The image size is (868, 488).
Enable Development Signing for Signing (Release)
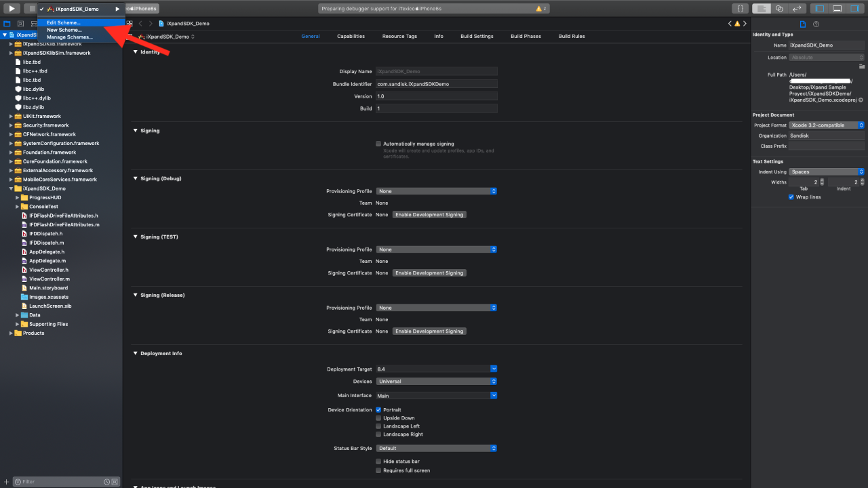click(x=429, y=331)
